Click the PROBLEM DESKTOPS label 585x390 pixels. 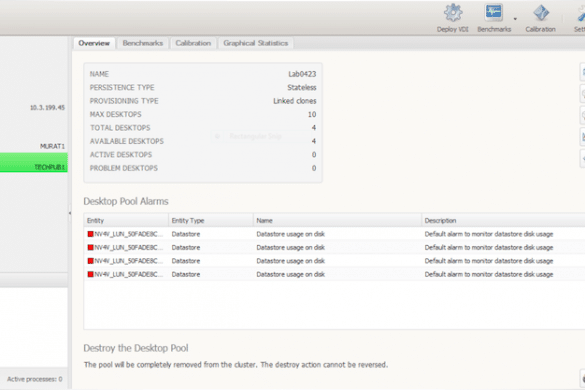click(x=123, y=168)
